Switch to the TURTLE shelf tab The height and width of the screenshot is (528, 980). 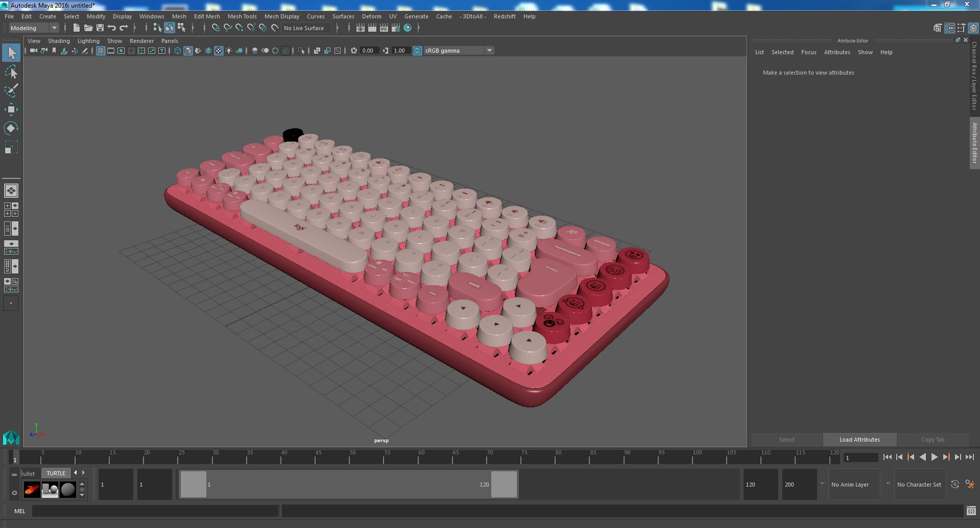pyautogui.click(x=56, y=473)
